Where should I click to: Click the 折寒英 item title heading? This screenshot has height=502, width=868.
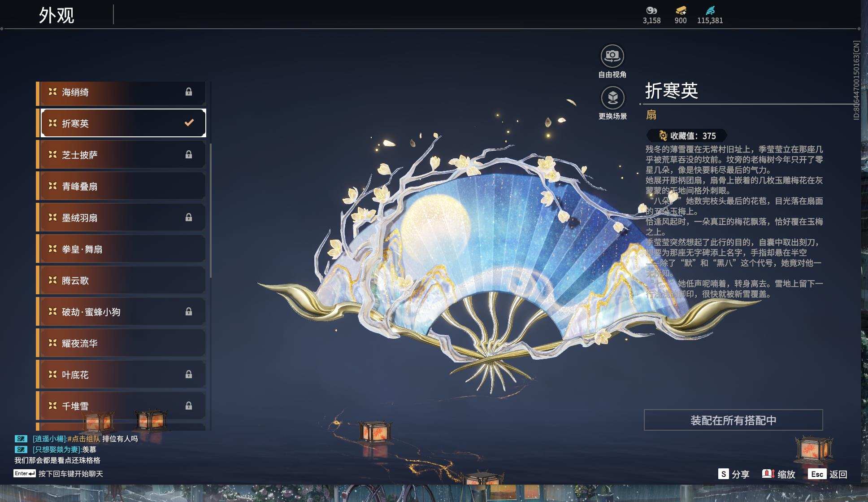672,91
